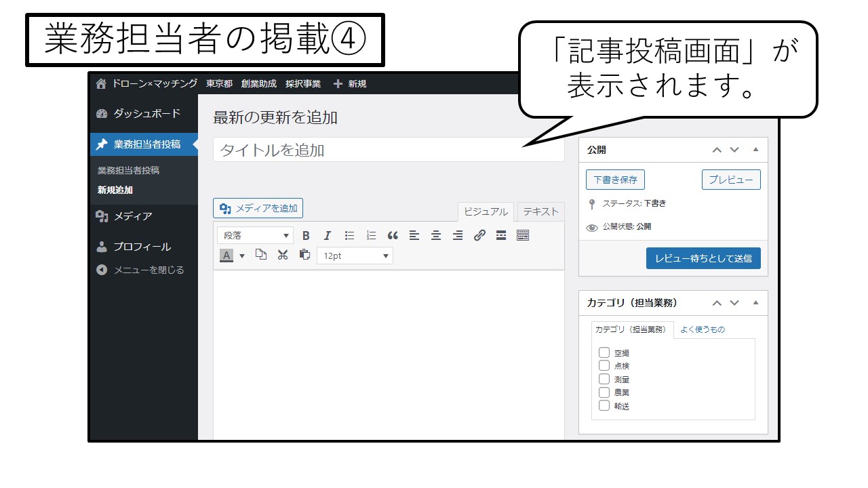Align text left

[414, 235]
